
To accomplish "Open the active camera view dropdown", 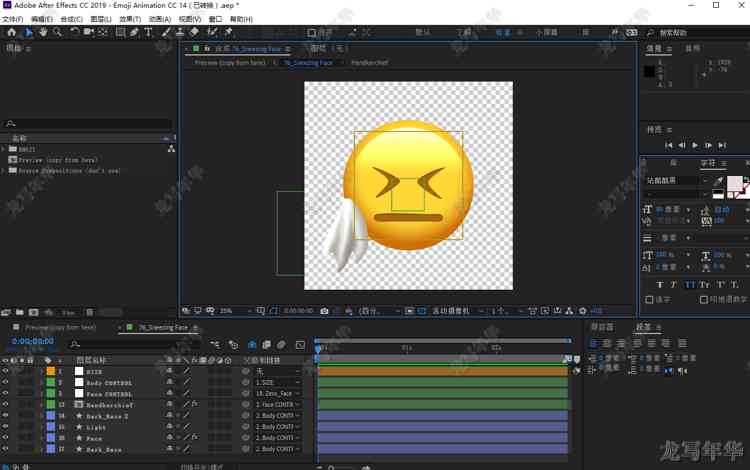I will 458,311.
